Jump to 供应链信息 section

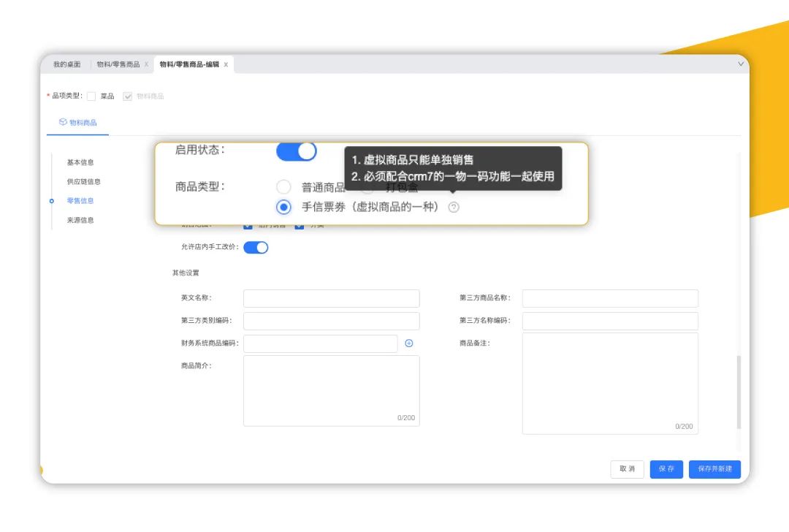83,181
